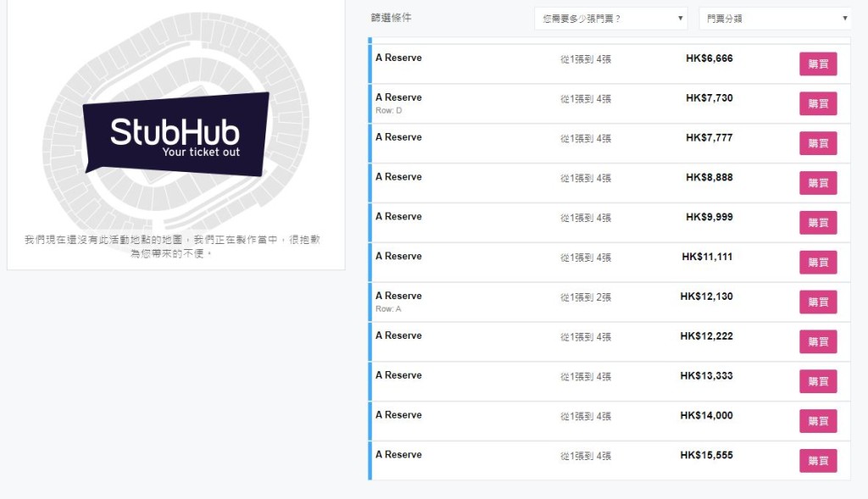Click 購買 for the HK$12,222 tickets
The image size is (868, 499).
(817, 341)
